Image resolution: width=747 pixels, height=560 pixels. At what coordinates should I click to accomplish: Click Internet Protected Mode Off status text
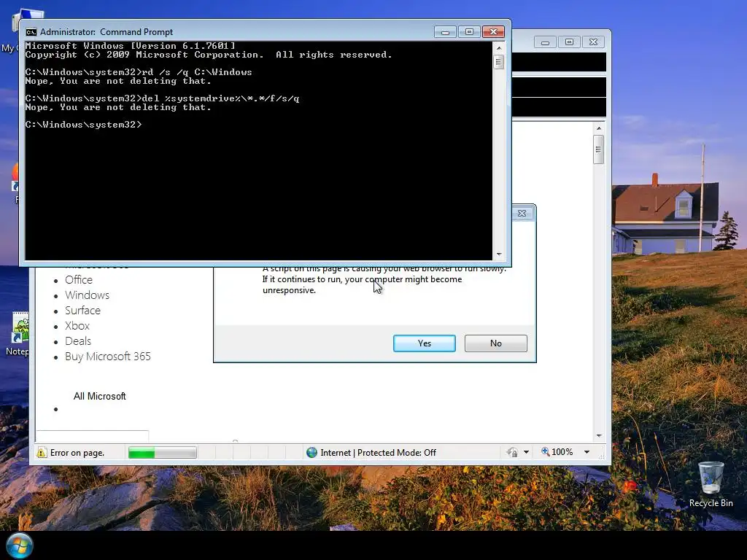pyautogui.click(x=379, y=452)
